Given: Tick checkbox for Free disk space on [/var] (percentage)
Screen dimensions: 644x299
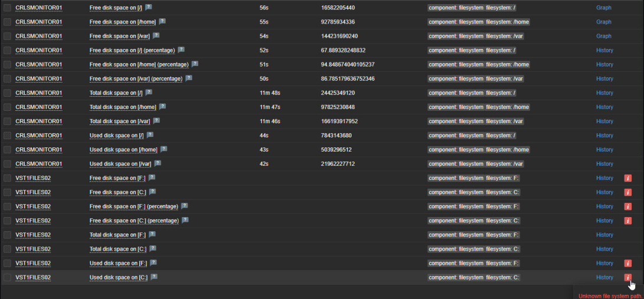Looking at the screenshot, I should click(8, 78).
